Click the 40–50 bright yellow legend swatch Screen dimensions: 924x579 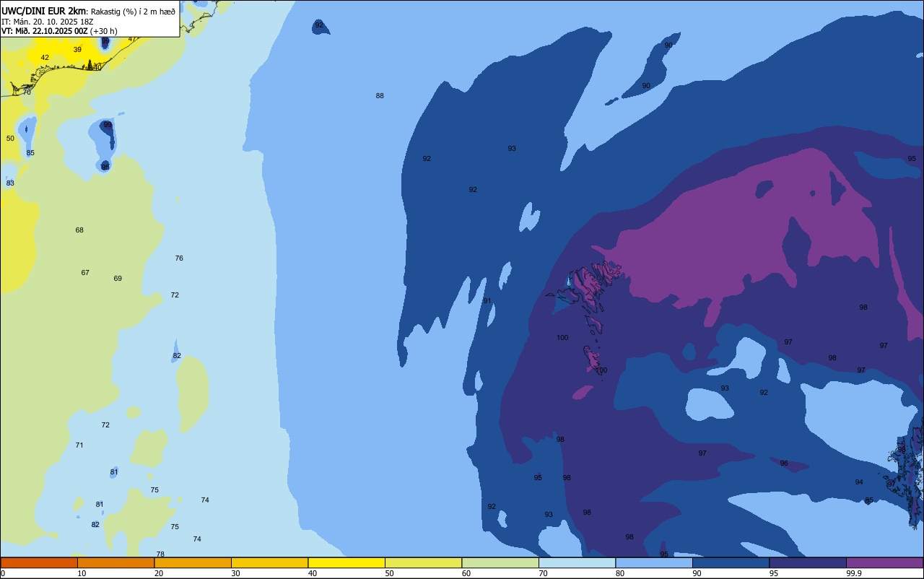click(x=346, y=562)
